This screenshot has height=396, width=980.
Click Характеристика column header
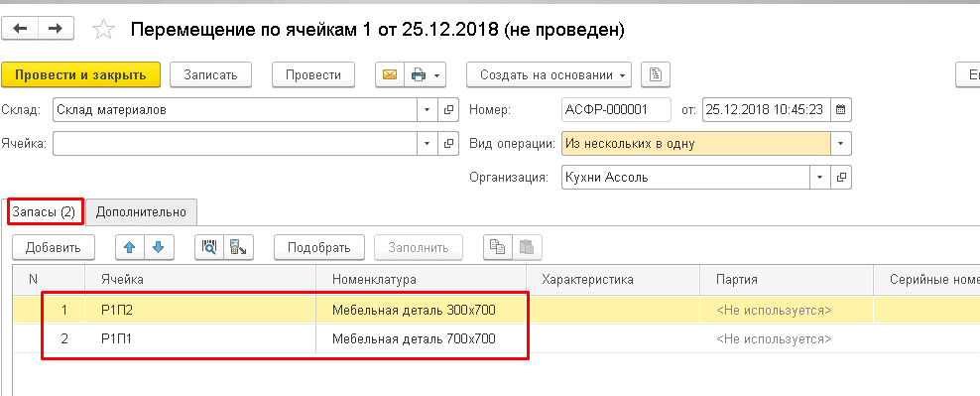pos(613,279)
